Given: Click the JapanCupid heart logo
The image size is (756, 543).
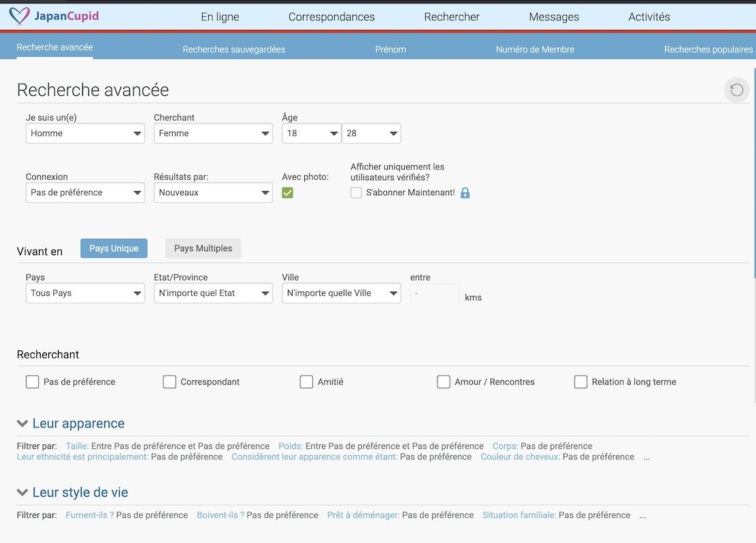Looking at the screenshot, I should click(x=20, y=16).
